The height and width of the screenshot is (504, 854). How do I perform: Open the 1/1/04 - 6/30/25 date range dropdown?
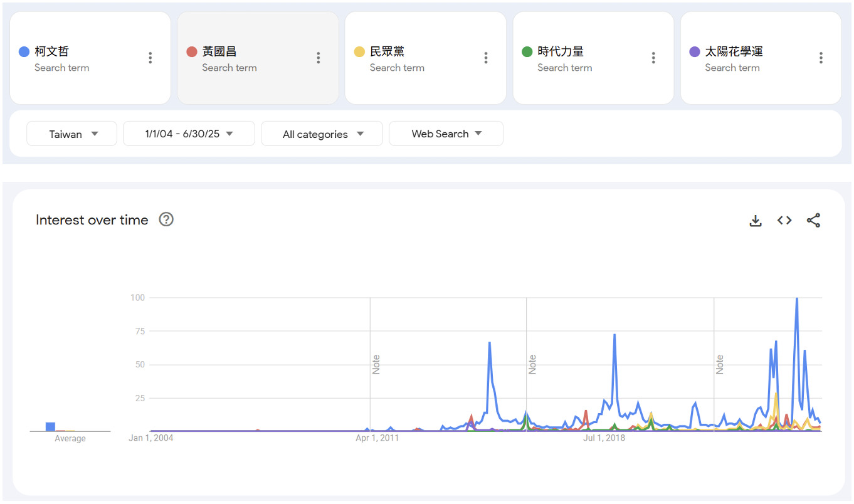pos(189,134)
